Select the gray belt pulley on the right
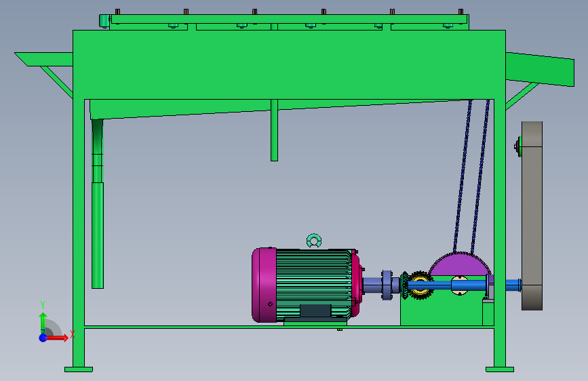This screenshot has height=381, width=588. (x=532, y=216)
